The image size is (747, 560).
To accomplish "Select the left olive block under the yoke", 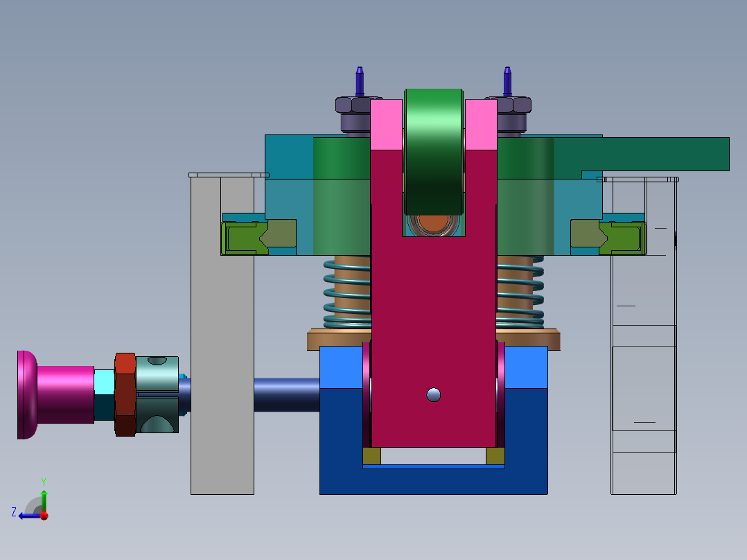I will (371, 455).
